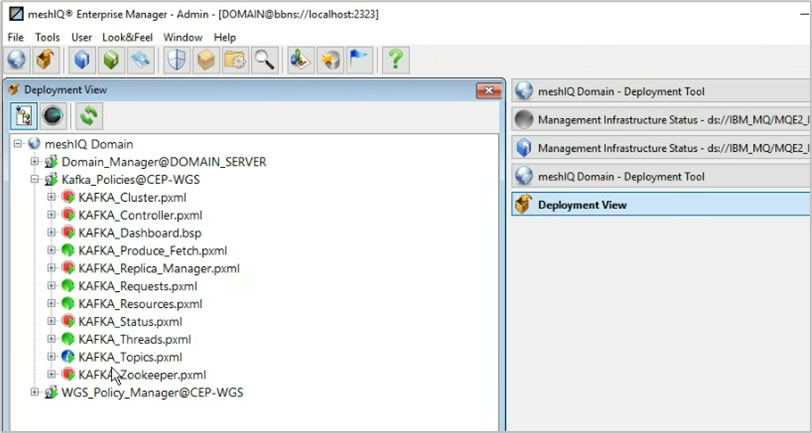Open Management Infrastructure Status tab with blue cube

pyautogui.click(x=661, y=148)
